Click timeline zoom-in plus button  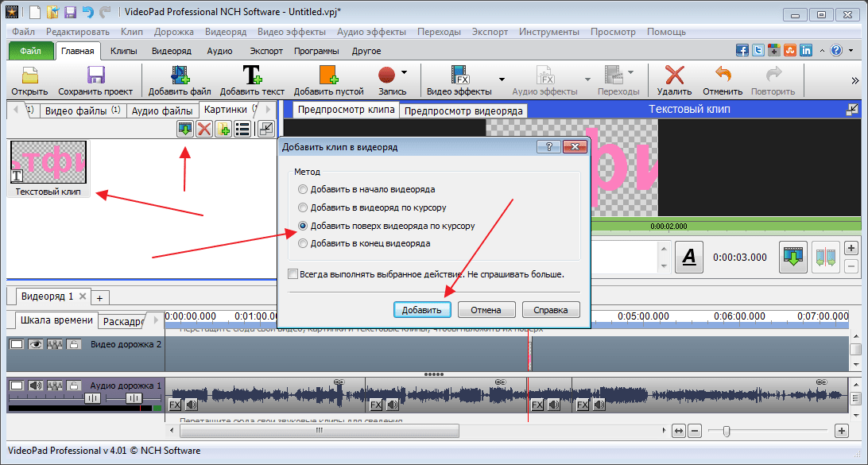click(x=842, y=430)
